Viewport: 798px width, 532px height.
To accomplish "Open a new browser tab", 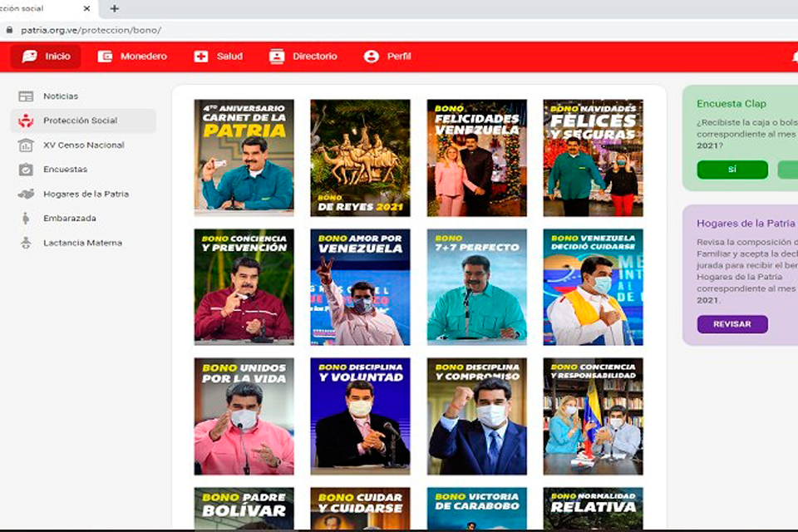I will [115, 8].
